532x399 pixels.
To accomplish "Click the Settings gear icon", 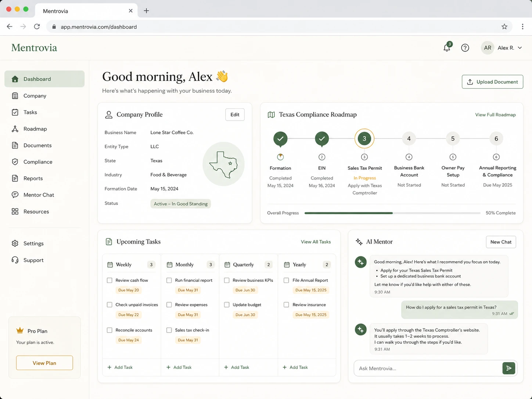I will (15, 244).
